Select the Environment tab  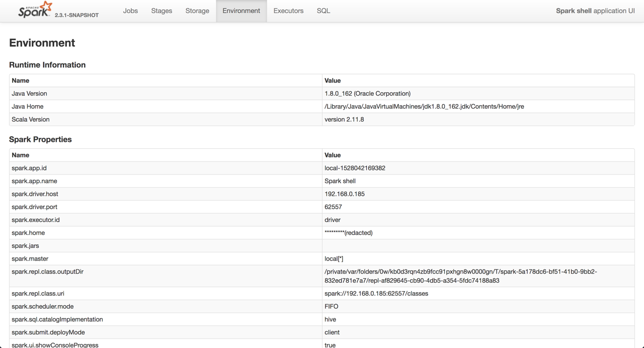pos(242,11)
